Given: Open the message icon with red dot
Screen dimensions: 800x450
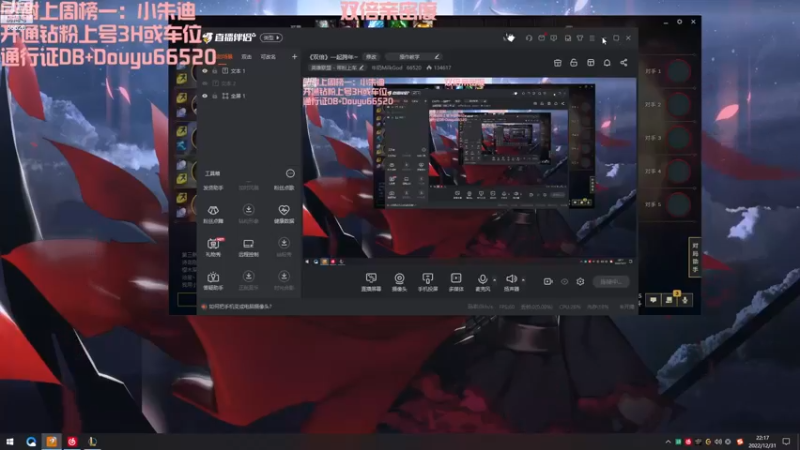Looking at the screenshot, I should click(x=541, y=38).
